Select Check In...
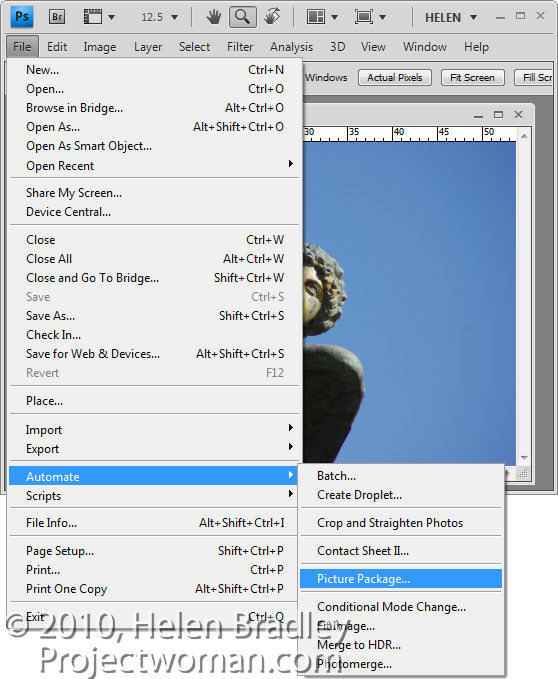The image size is (558, 679). (x=155, y=335)
